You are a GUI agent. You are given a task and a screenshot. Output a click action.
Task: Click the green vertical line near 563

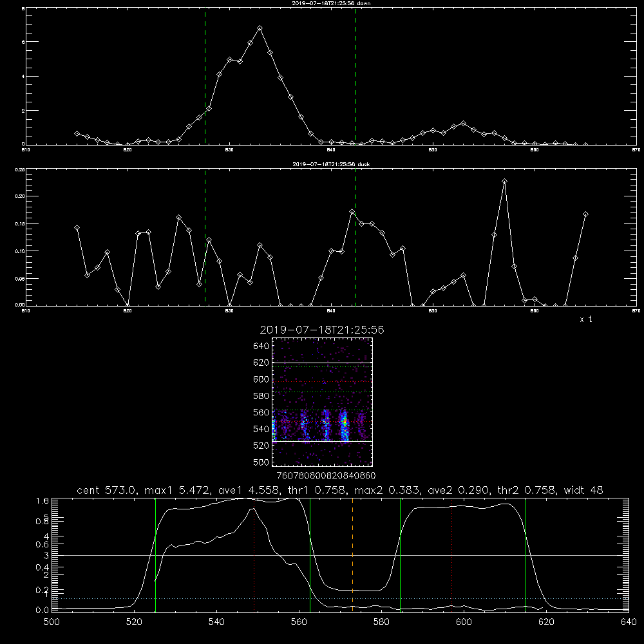[x=310, y=554]
